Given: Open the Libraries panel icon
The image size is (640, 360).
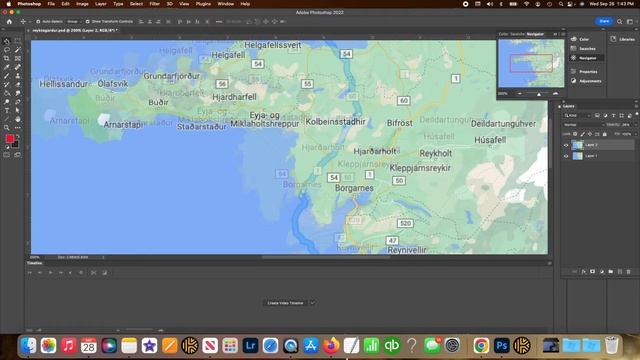Looking at the screenshot, I should tap(613, 39).
